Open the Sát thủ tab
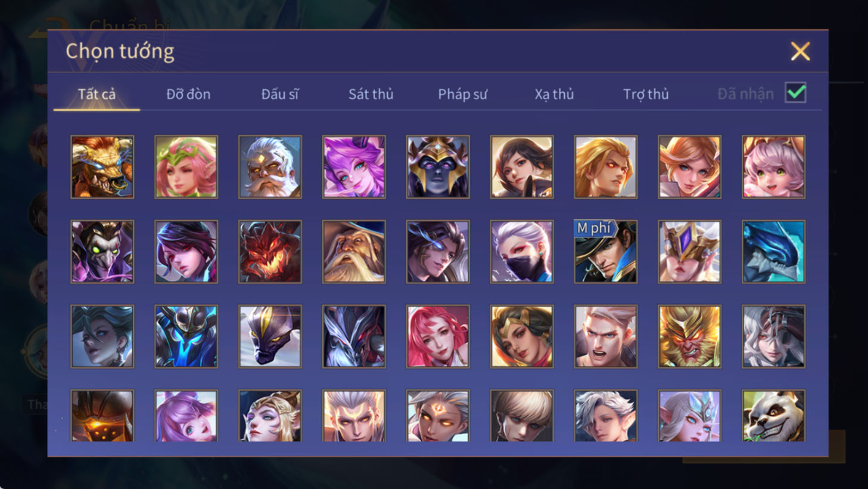This screenshot has width=868, height=489. [x=371, y=94]
